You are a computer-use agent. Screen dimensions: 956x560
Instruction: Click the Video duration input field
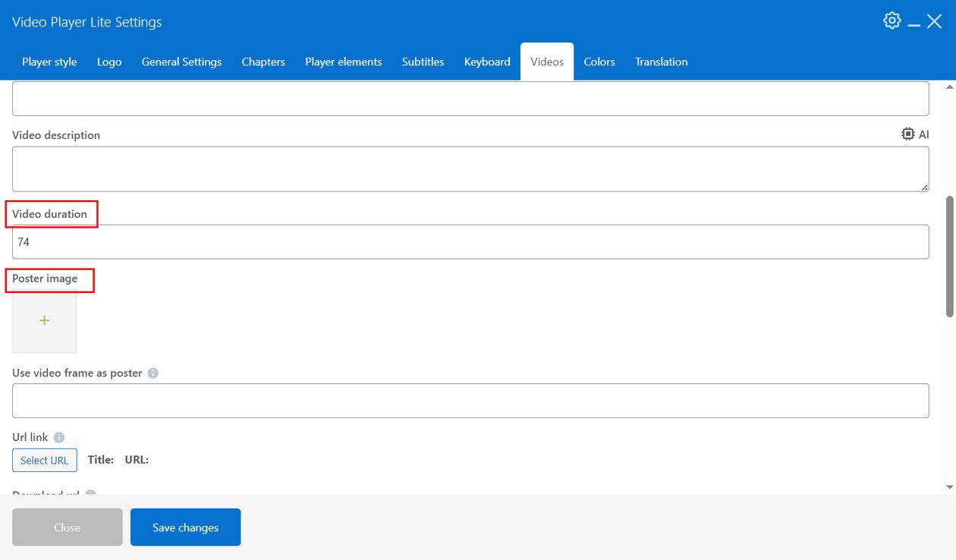point(470,242)
